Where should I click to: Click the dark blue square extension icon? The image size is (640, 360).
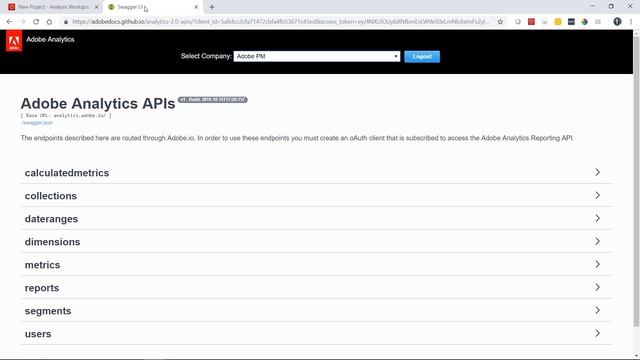click(571, 22)
